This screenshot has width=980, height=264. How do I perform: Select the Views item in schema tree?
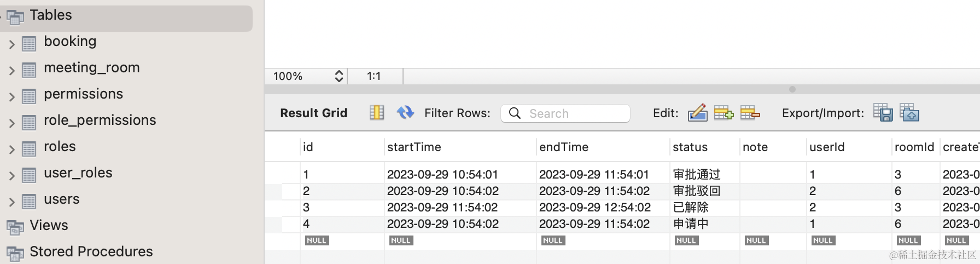click(x=49, y=225)
